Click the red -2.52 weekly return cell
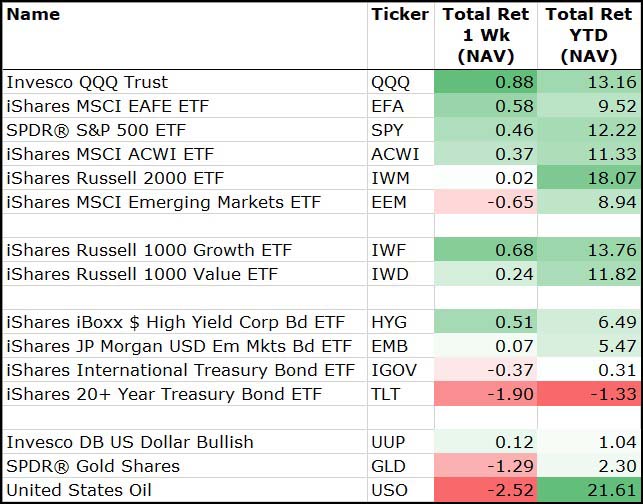Viewport: 643px width, 504px height. coord(485,490)
